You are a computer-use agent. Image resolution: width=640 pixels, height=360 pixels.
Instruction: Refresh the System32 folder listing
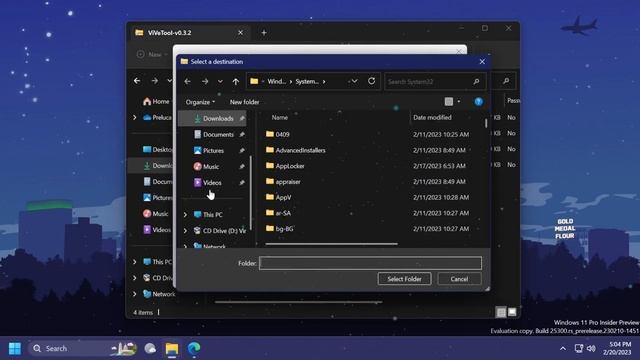(371, 81)
